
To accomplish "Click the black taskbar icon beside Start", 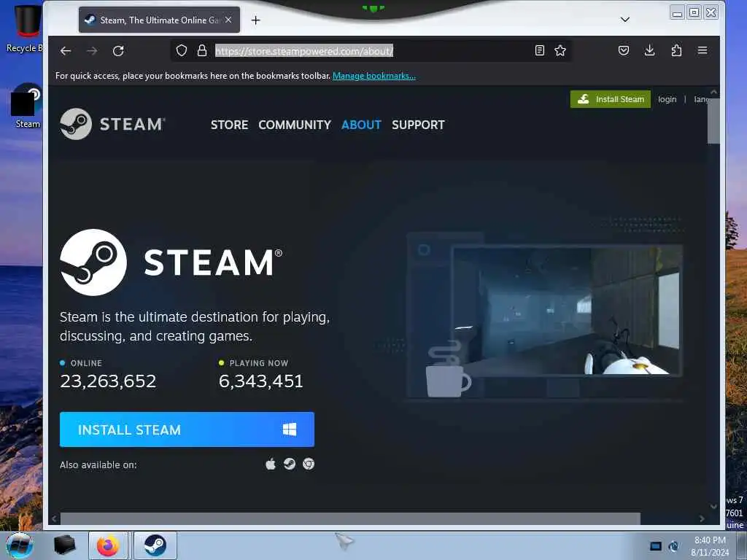I will 65,545.
